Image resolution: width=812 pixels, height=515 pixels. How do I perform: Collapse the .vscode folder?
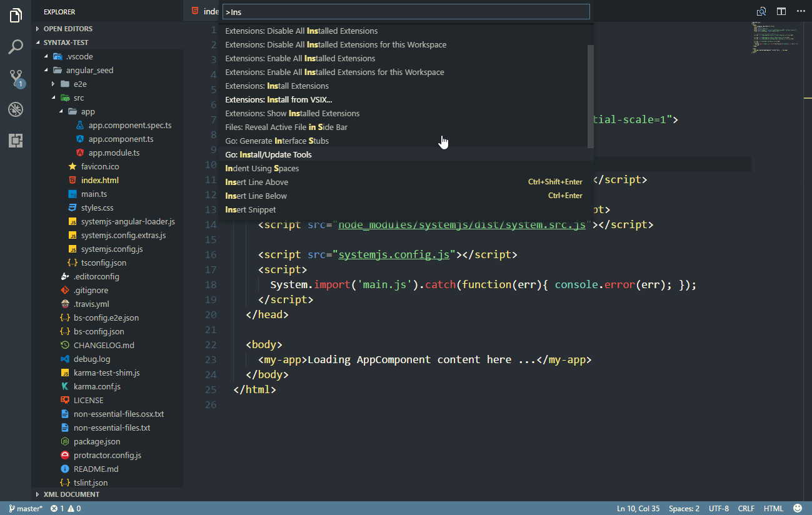coord(79,56)
